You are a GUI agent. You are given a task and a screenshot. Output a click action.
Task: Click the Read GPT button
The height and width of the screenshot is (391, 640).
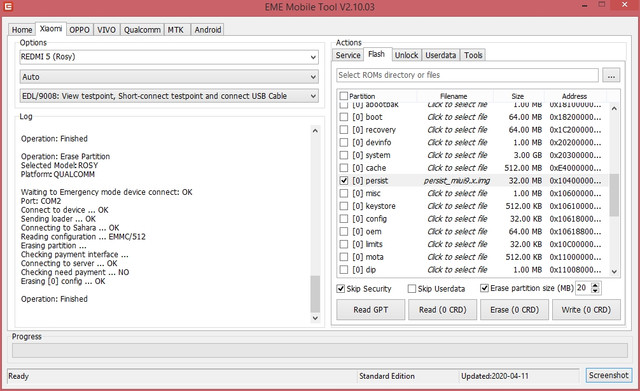click(371, 310)
